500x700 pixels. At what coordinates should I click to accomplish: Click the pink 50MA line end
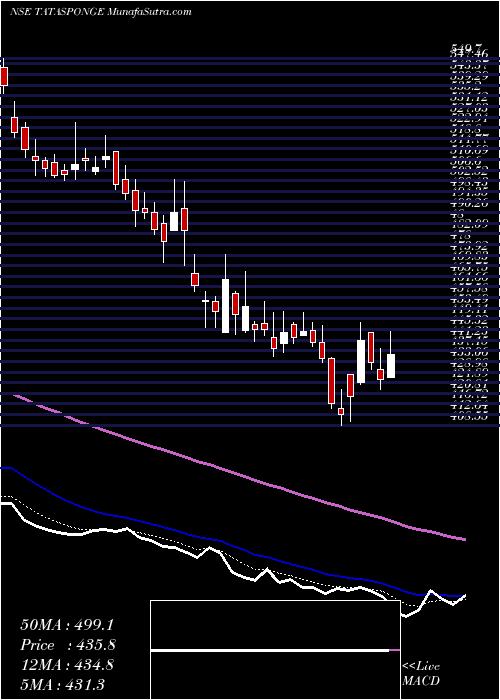[x=463, y=539]
